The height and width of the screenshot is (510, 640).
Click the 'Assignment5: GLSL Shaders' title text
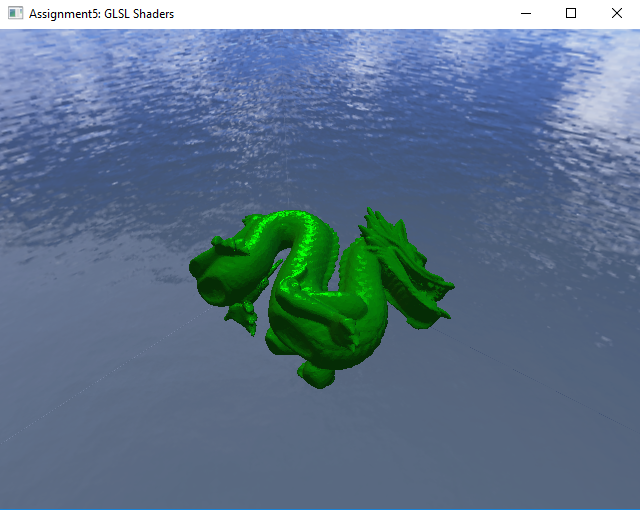point(101,14)
